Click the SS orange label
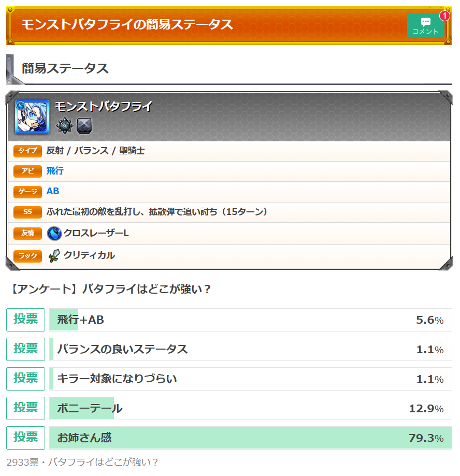Image resolution: width=460 pixels, height=476 pixels. (27, 212)
